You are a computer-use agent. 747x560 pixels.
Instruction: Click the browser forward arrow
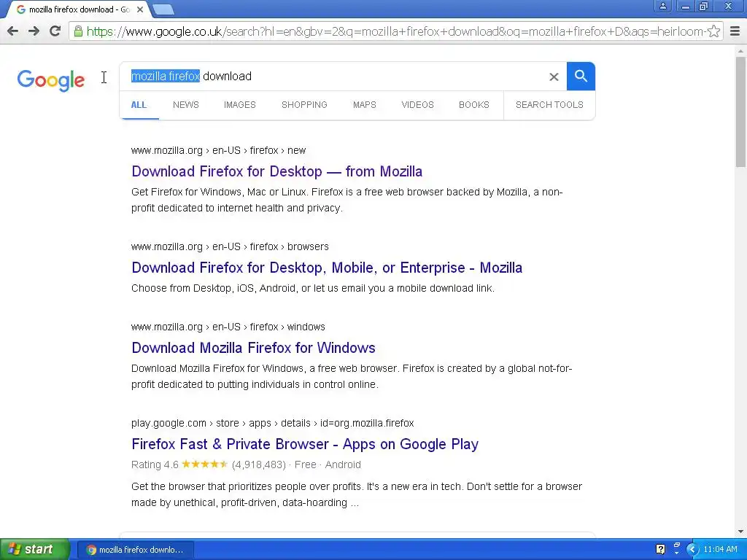click(x=34, y=31)
